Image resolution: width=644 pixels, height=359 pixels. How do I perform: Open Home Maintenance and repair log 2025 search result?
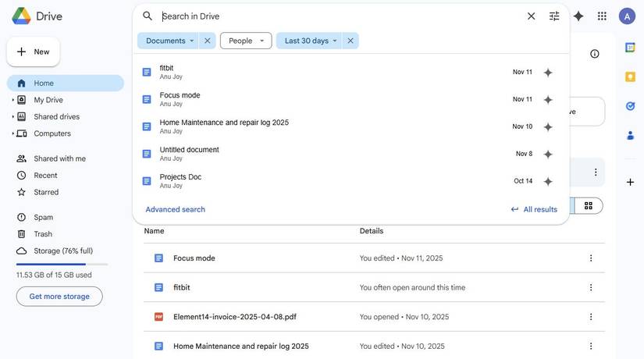pos(351,126)
